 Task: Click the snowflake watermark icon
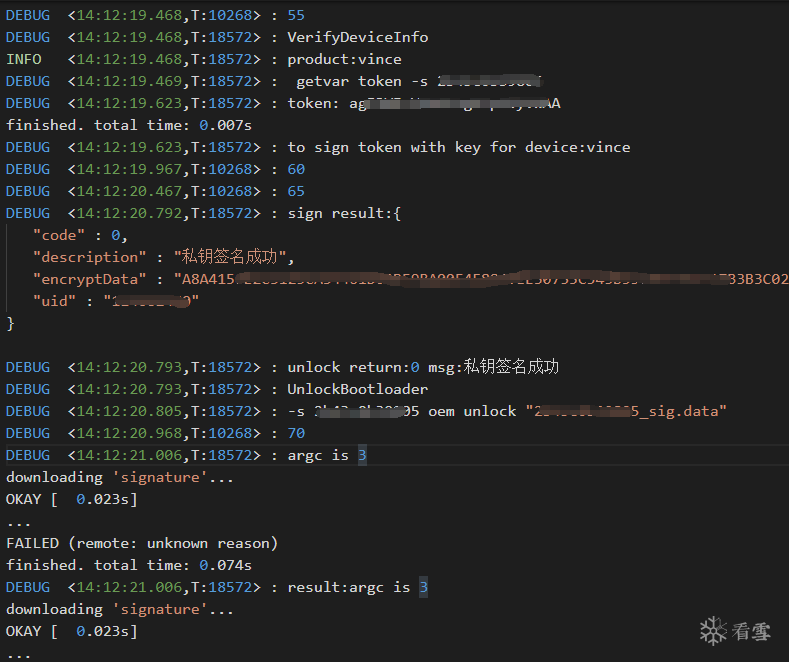click(x=713, y=631)
